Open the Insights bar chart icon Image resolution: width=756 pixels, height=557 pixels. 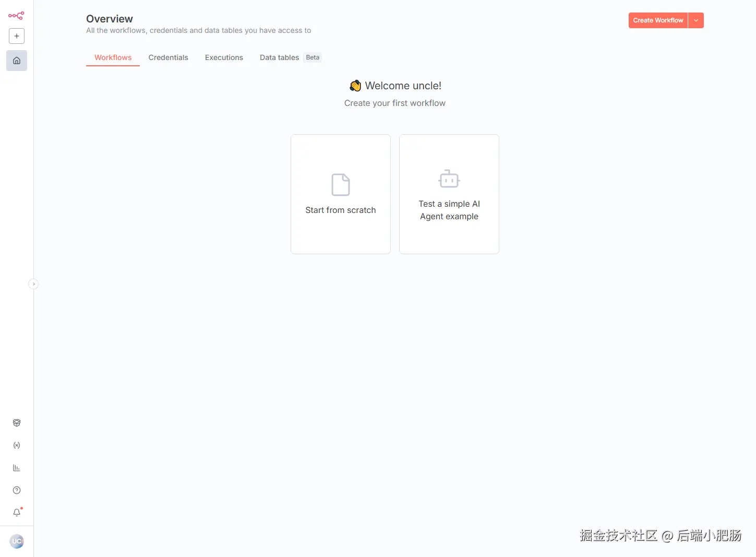pos(17,468)
